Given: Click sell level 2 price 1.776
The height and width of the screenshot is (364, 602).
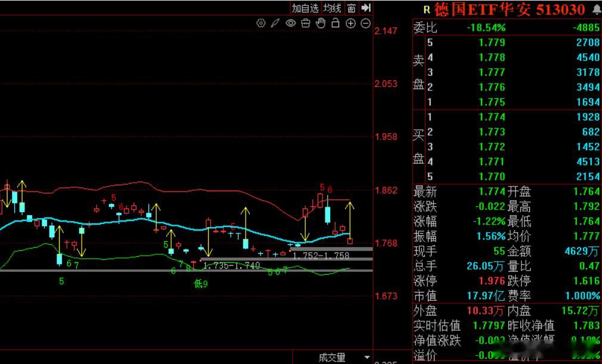Looking at the screenshot, I should [492, 87].
